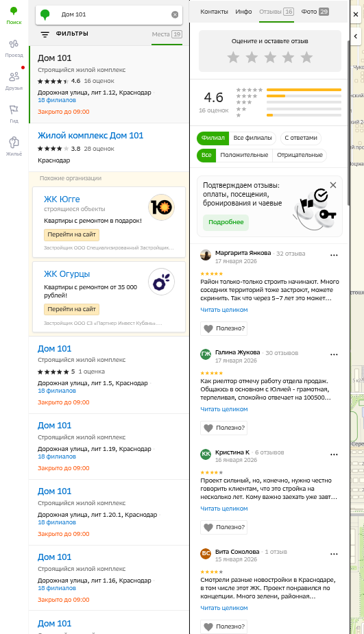Open the Проезд route planner icon
Image resolution: width=364 pixels, height=634 pixels.
tap(14, 44)
